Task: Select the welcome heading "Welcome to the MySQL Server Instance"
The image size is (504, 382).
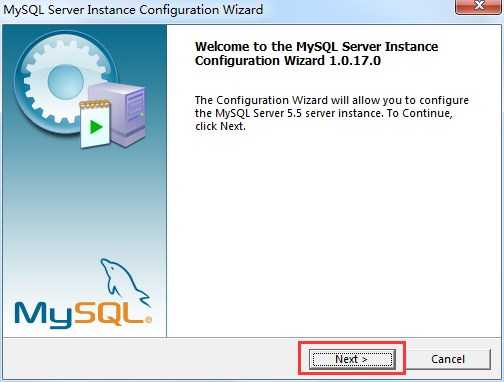Action: (316, 46)
